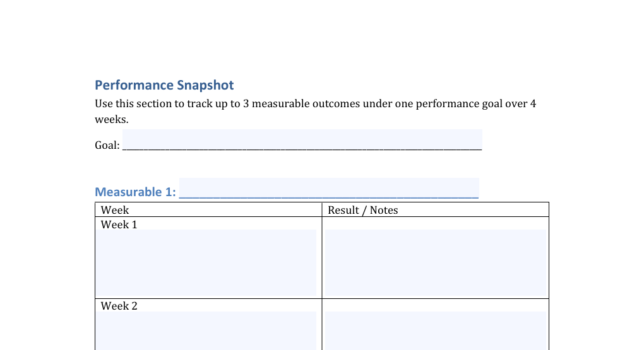
Task: Click the phrase performance goal in the instructions
Action: [x=458, y=103]
